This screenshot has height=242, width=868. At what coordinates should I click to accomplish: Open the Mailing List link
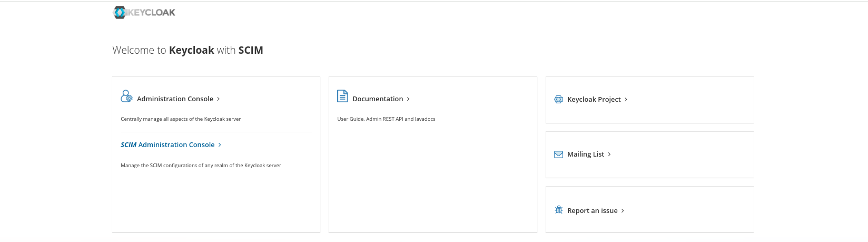[585, 154]
